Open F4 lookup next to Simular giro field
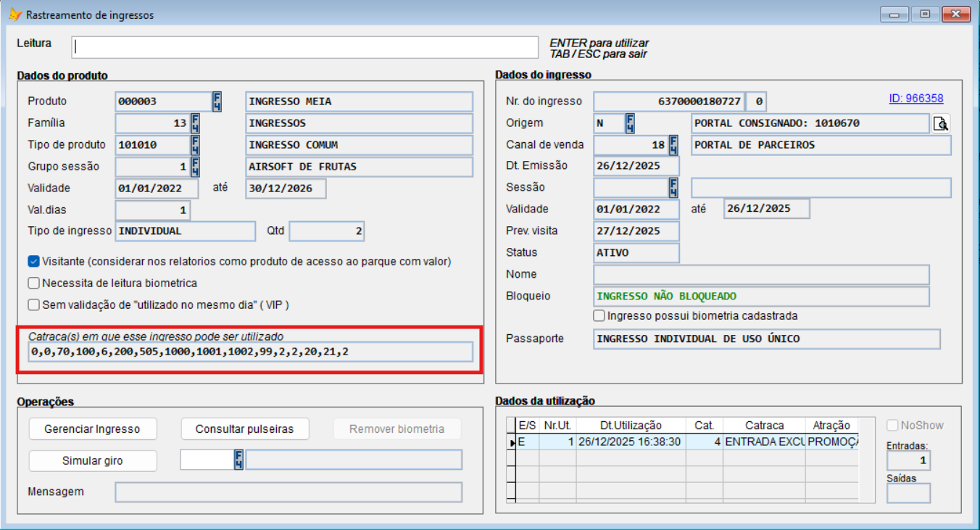 tap(238, 460)
